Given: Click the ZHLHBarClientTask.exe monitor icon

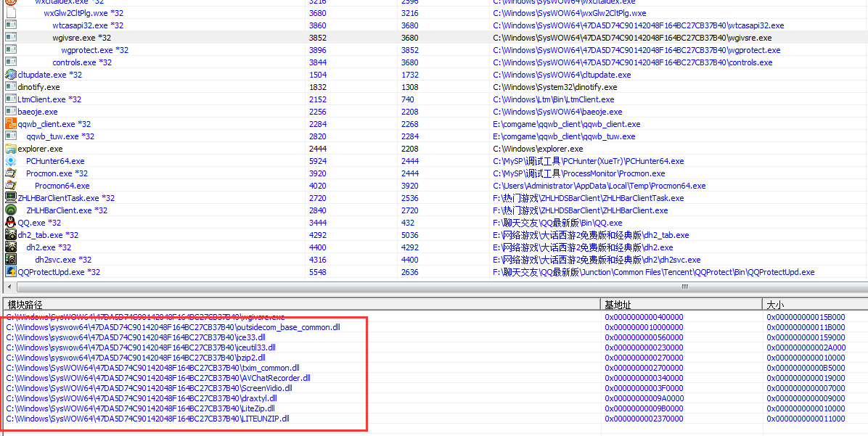Looking at the screenshot, I should pos(11,197).
